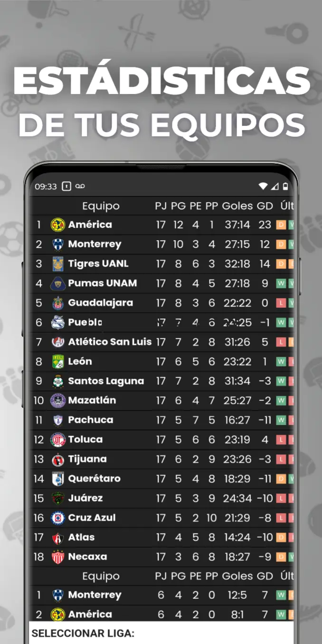This screenshot has height=644, width=322.
Task: Open the Monterrey team name in first table
Action: point(95,244)
